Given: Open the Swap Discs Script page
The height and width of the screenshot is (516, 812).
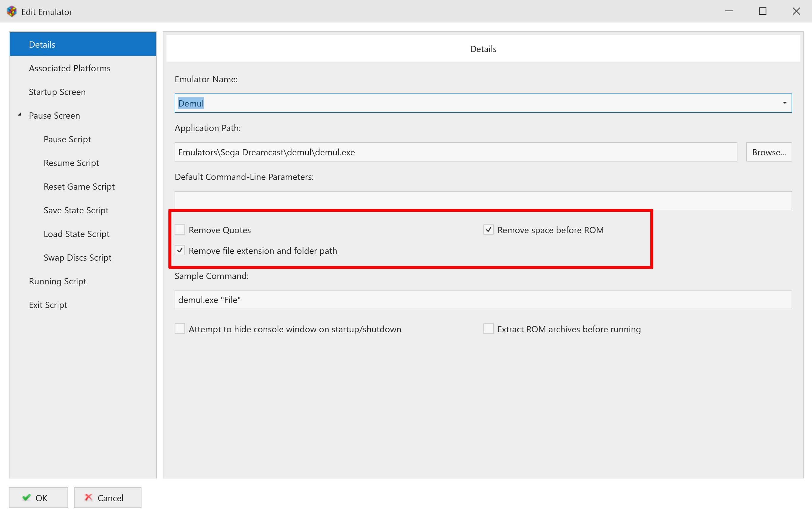Looking at the screenshot, I should pos(83,257).
